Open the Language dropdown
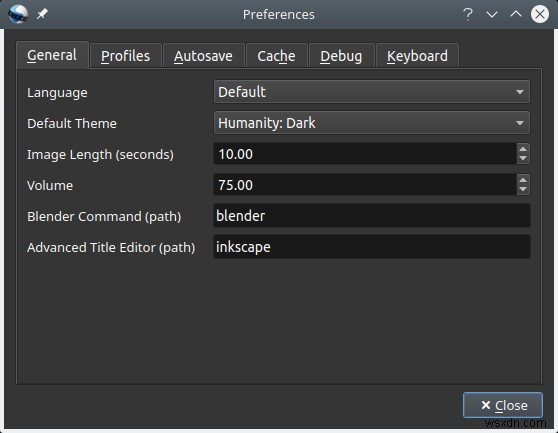Viewport: 558px width, 433px height. [372, 92]
